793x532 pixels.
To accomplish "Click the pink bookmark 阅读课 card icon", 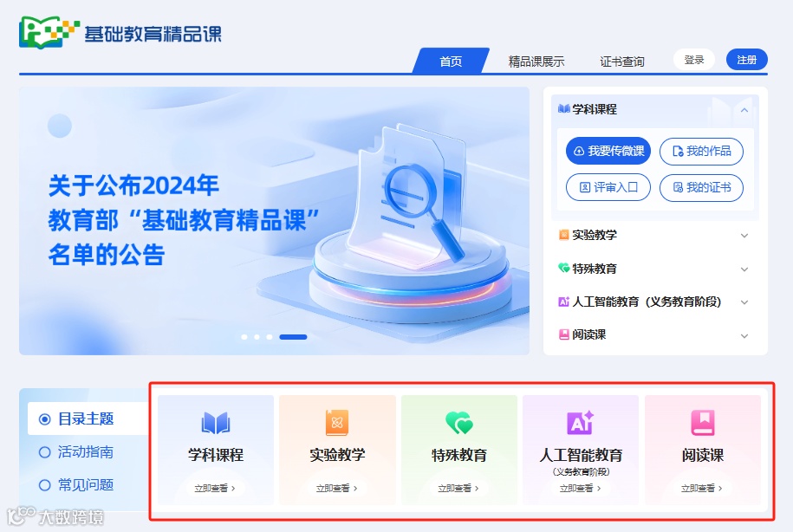I will (703, 423).
